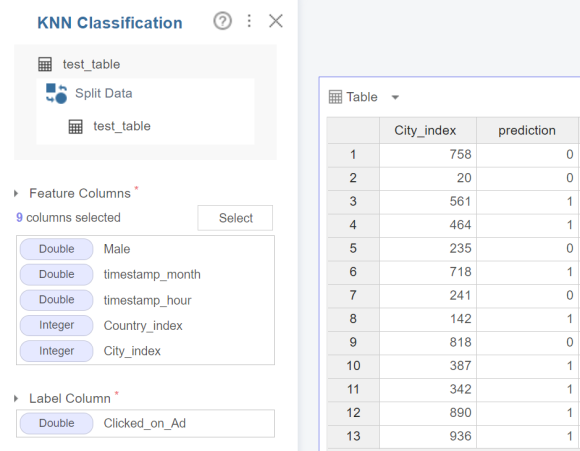Select table row number 5
Image resolution: width=580 pixels, height=451 pixels.
click(353, 248)
